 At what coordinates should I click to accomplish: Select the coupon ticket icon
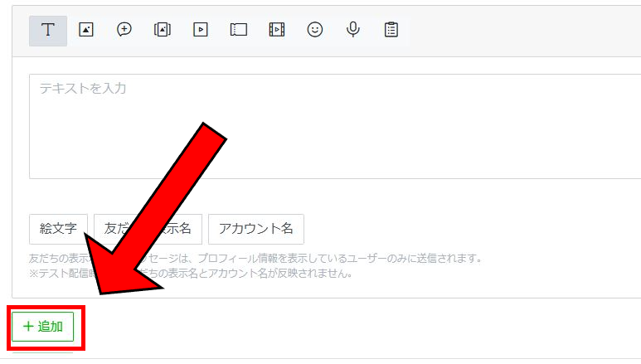point(239,30)
